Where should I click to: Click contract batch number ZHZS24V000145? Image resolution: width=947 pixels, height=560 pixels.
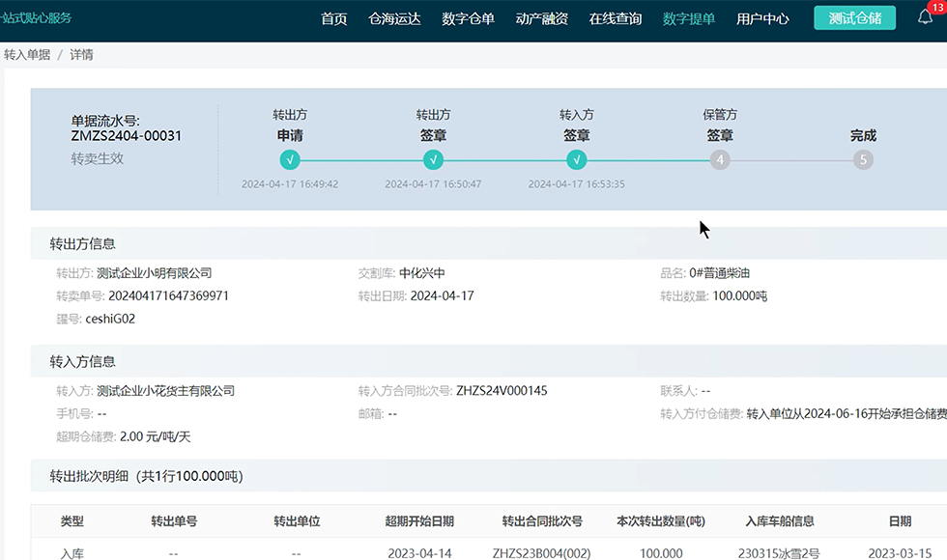(x=502, y=391)
